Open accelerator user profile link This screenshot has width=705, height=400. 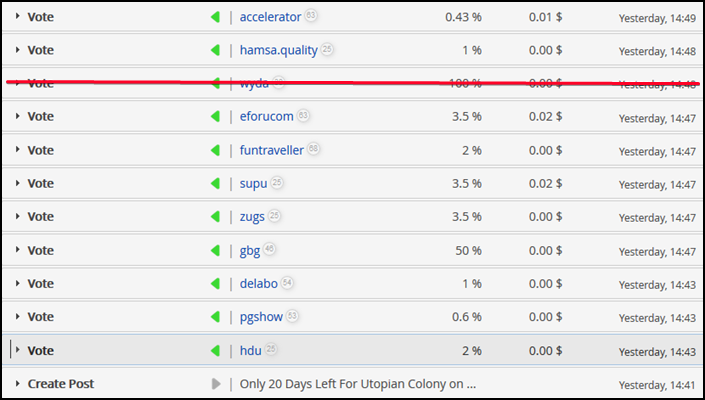point(270,17)
